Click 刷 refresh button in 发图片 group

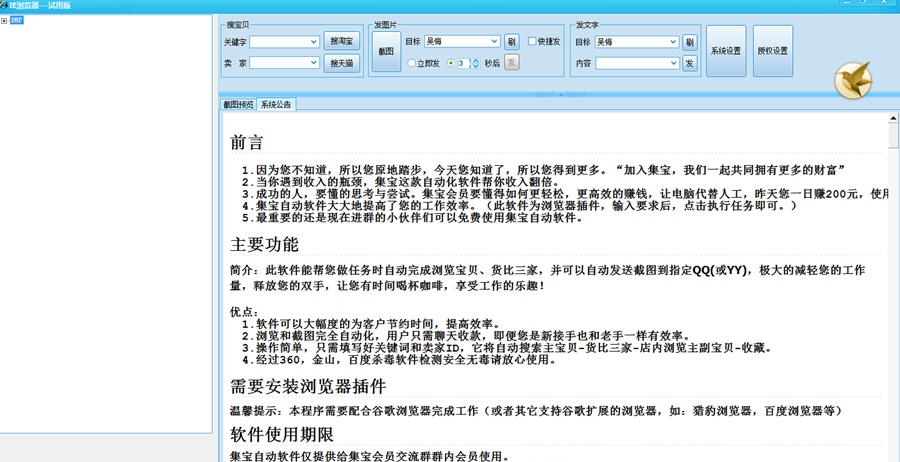click(x=511, y=41)
